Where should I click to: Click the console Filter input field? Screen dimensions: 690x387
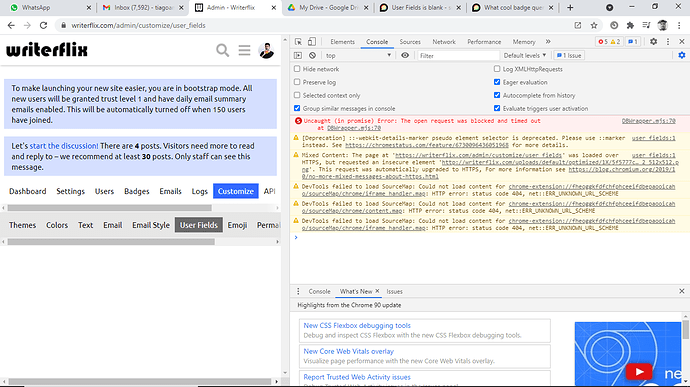(x=458, y=55)
